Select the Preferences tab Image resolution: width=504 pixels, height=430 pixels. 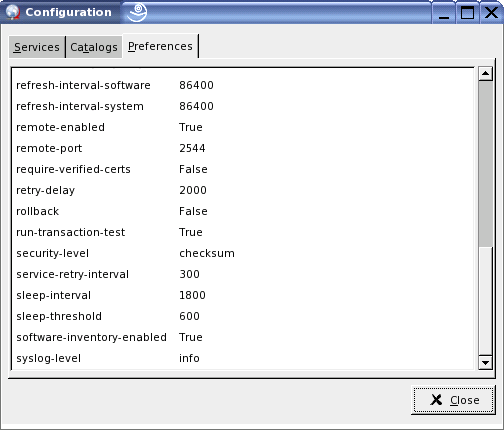[x=160, y=46]
